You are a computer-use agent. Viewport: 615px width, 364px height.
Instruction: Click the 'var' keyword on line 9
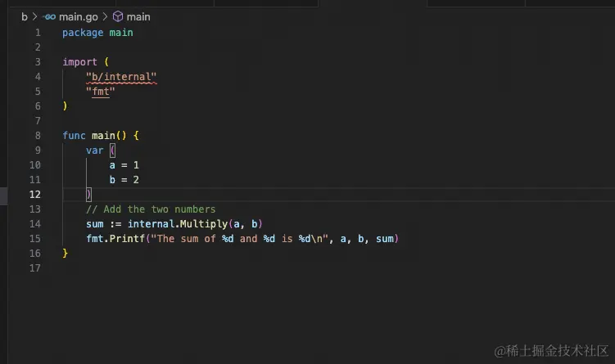(94, 151)
